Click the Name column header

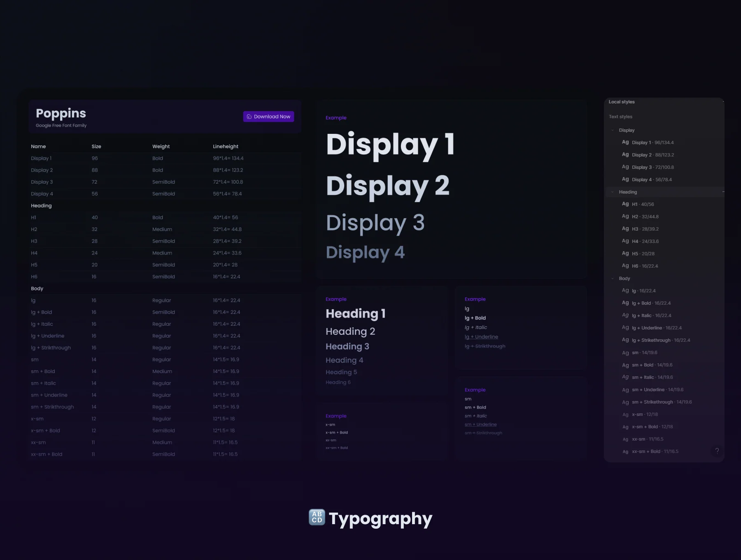pos(38,147)
